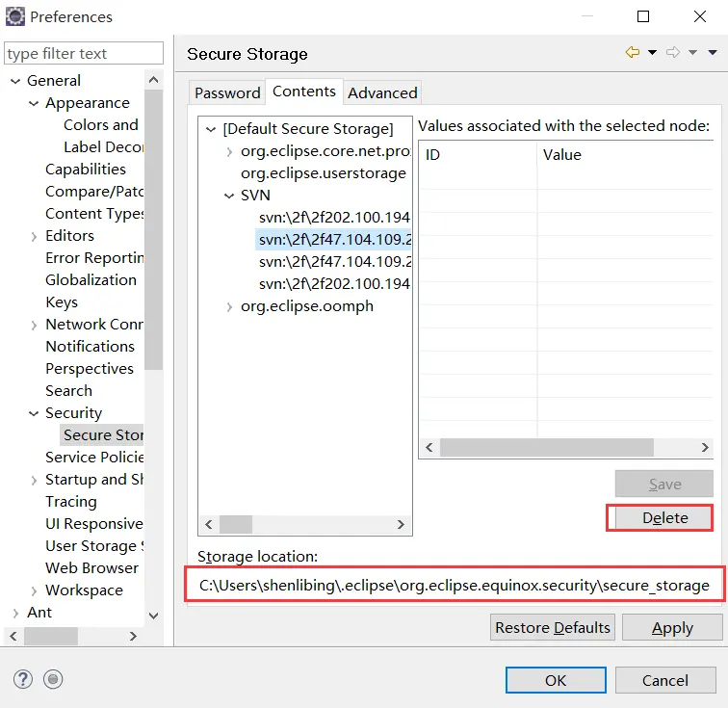Screen dimensions: 728x708
Task: Select Secure Storage tree item
Action: point(102,435)
